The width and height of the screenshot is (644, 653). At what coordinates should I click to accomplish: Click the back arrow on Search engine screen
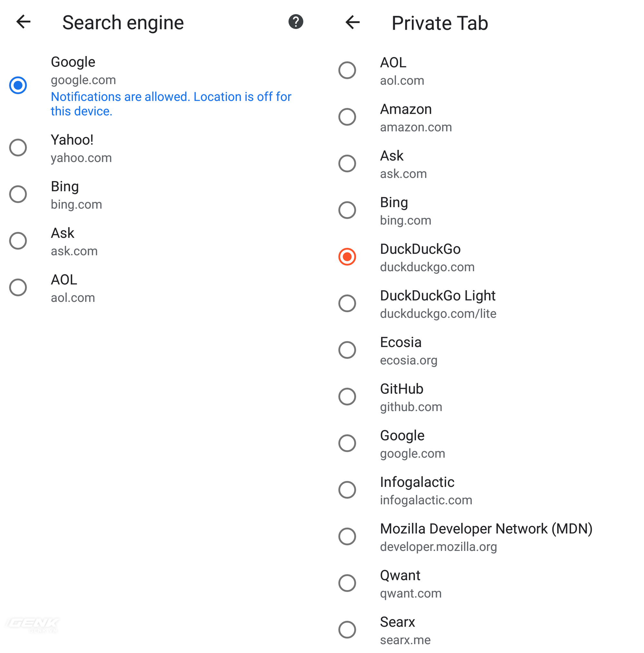pos(23,22)
